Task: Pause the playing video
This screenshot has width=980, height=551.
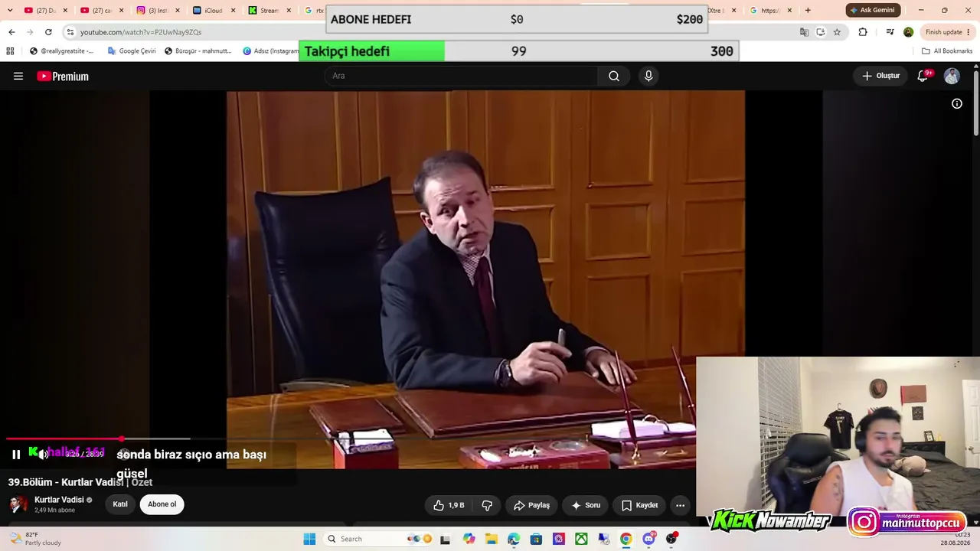Action: (16, 455)
